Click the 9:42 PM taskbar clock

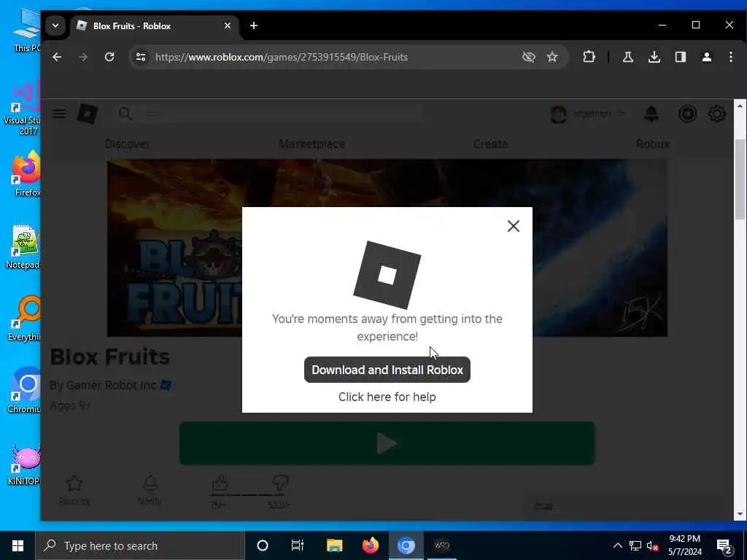pyautogui.click(x=684, y=545)
